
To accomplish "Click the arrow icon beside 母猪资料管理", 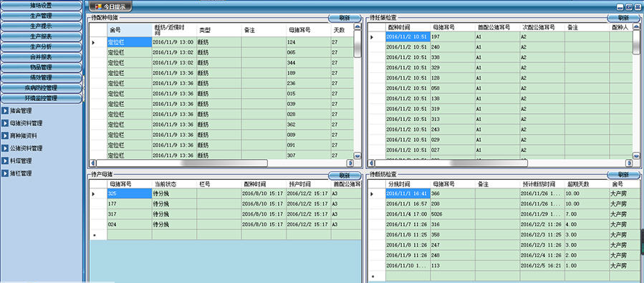I will 5,123.
